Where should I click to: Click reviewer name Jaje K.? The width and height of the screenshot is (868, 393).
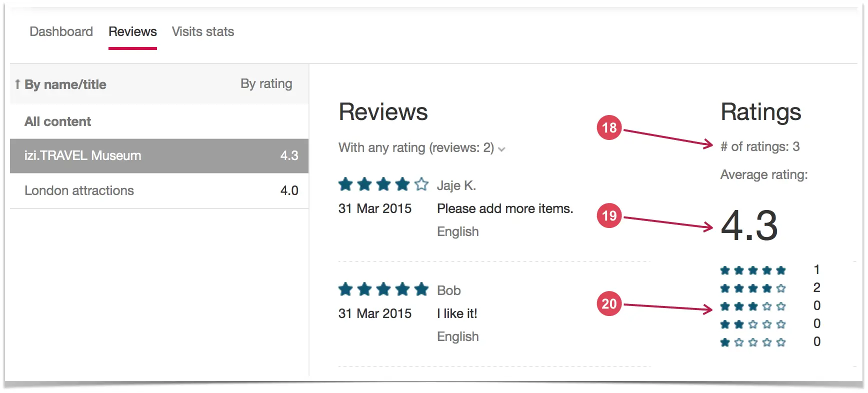pyautogui.click(x=456, y=185)
